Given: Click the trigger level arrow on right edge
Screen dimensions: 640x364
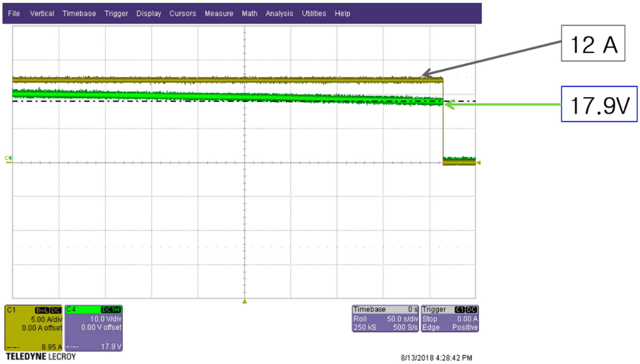Looking at the screenshot, I should [478, 163].
